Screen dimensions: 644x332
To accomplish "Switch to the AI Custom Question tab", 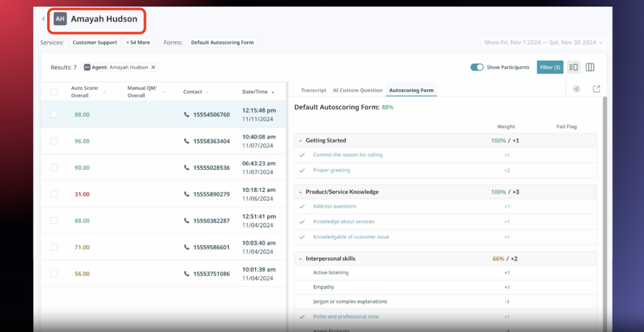I will click(357, 91).
